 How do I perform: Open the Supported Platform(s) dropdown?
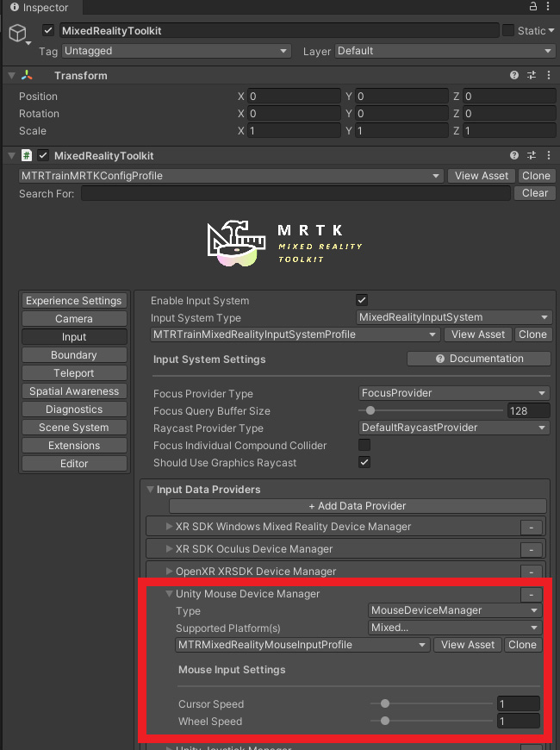[x=455, y=628]
